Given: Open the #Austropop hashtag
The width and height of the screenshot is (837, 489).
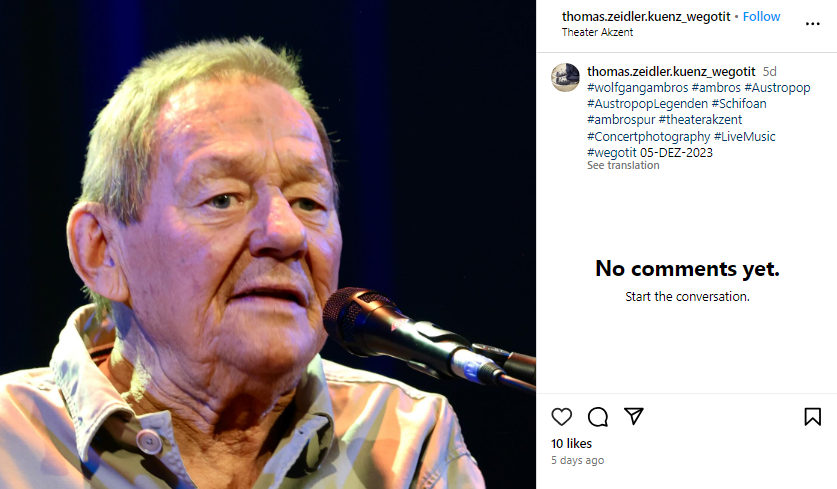Looking at the screenshot, I should [777, 88].
